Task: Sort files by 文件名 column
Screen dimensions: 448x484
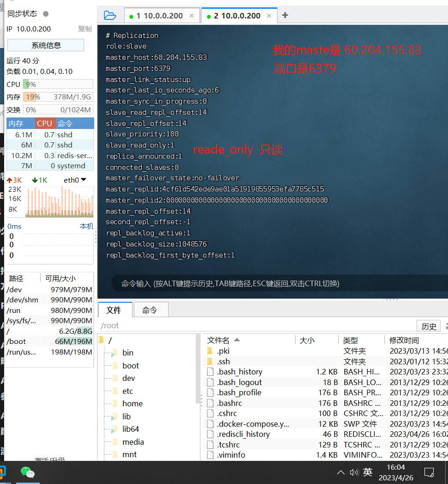Action: pyautogui.click(x=250, y=340)
